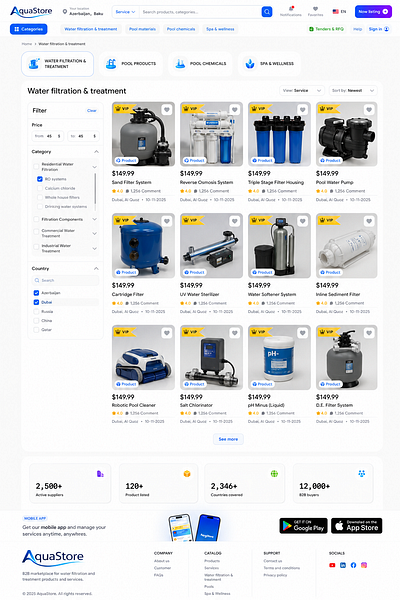Focus the product search input field
This screenshot has width=400, height=600.
(x=200, y=12)
